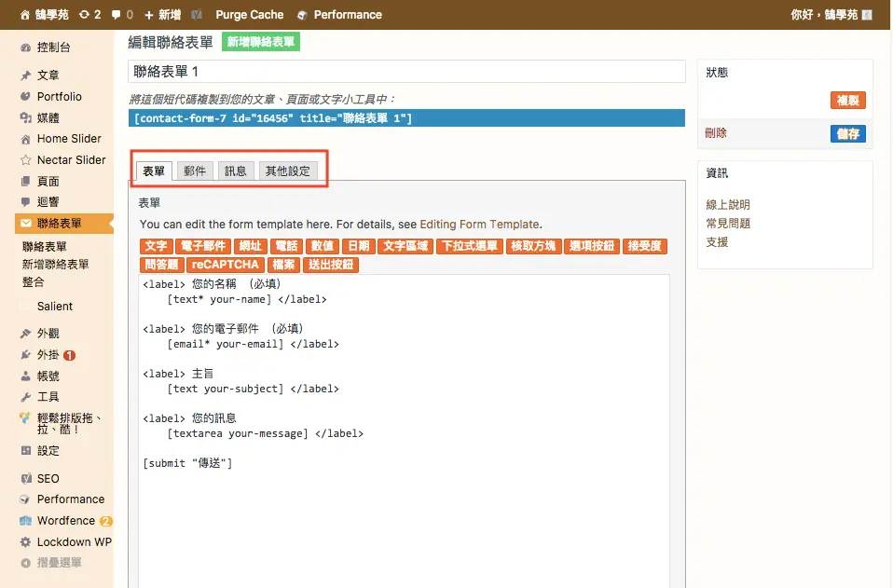Collapse menu via 摺疊選單 arrow icon
893x588 pixels.
[25, 563]
